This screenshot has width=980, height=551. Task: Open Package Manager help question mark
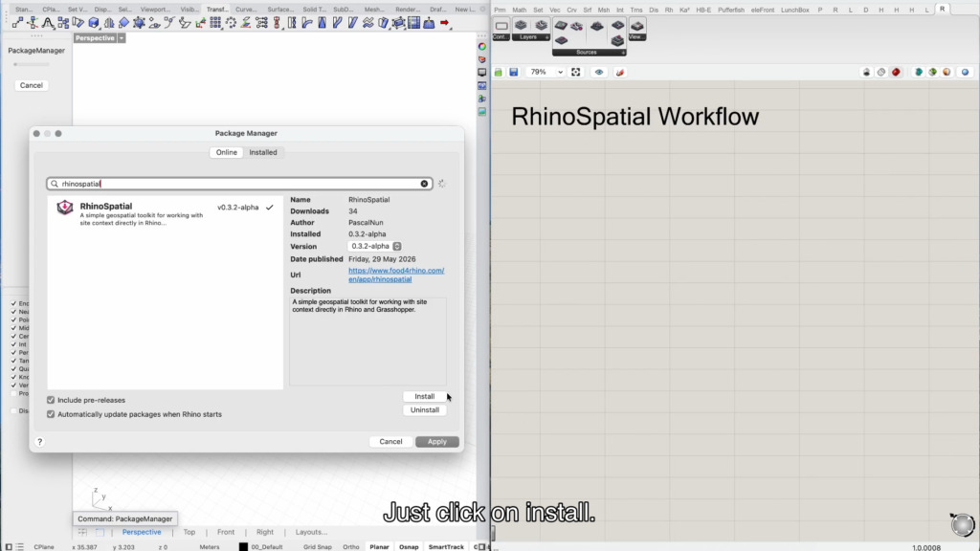pyautogui.click(x=39, y=442)
